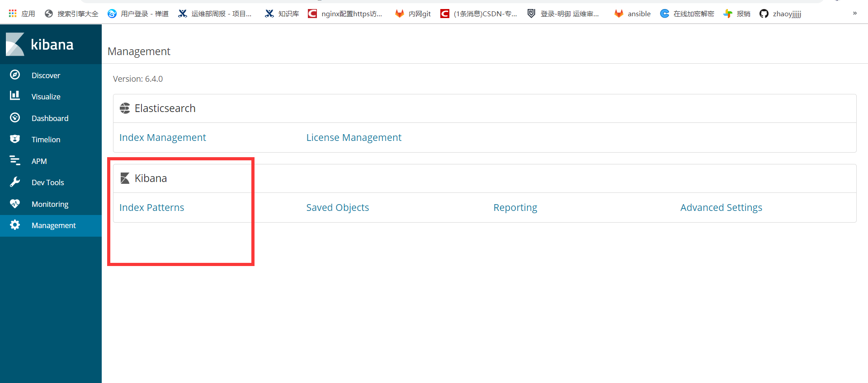The height and width of the screenshot is (383, 868).
Task: Select Management in the sidebar
Action: coord(51,225)
